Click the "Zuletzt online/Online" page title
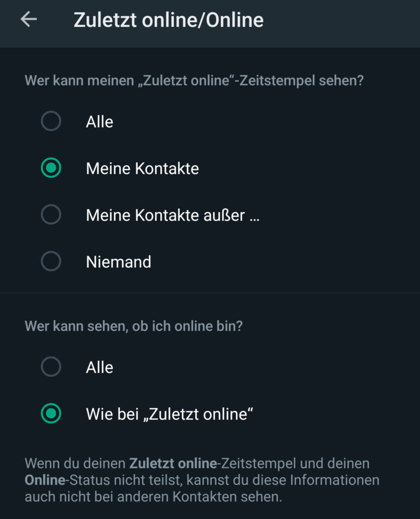This screenshot has width=420, height=519. coord(168,20)
